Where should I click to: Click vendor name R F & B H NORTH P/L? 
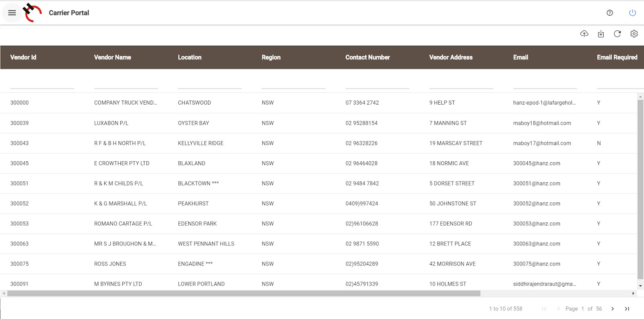pyautogui.click(x=120, y=143)
